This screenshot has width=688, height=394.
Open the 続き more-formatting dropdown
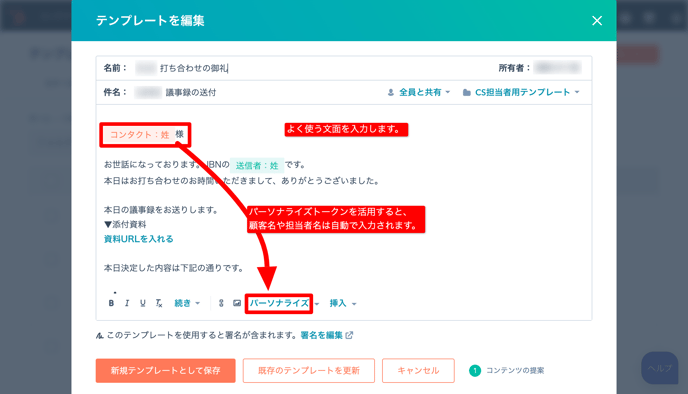tap(187, 303)
